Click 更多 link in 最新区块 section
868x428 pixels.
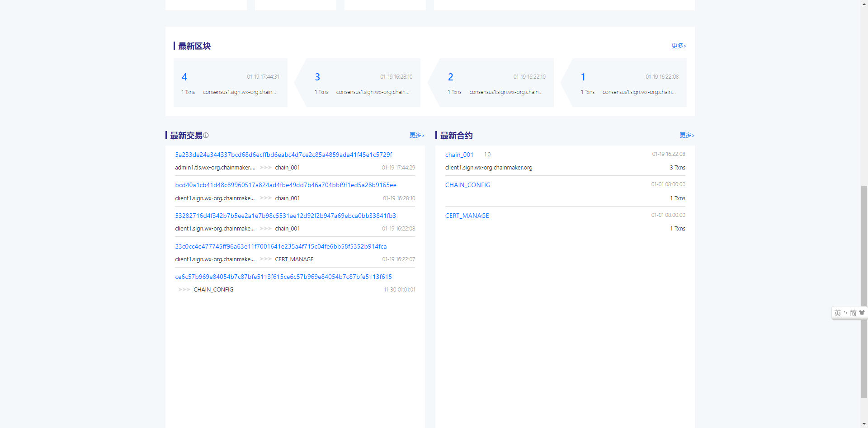679,46
